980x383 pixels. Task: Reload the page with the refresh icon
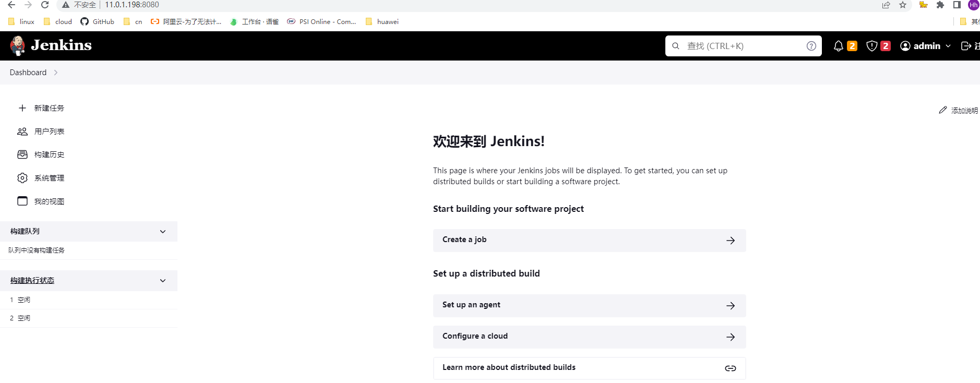tap(45, 5)
